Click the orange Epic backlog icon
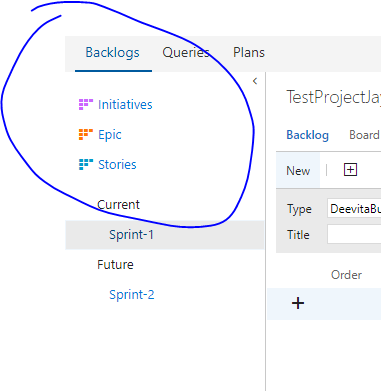Screen dimensions: 381x391 [86, 134]
